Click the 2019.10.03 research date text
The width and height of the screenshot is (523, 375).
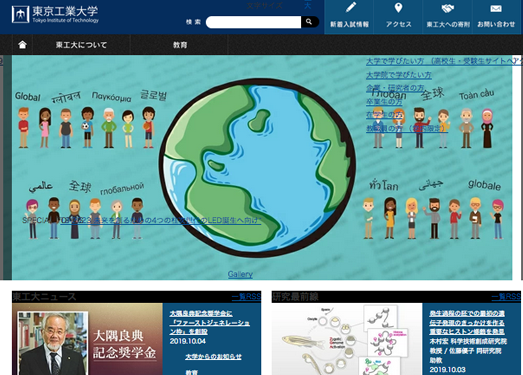click(x=447, y=369)
